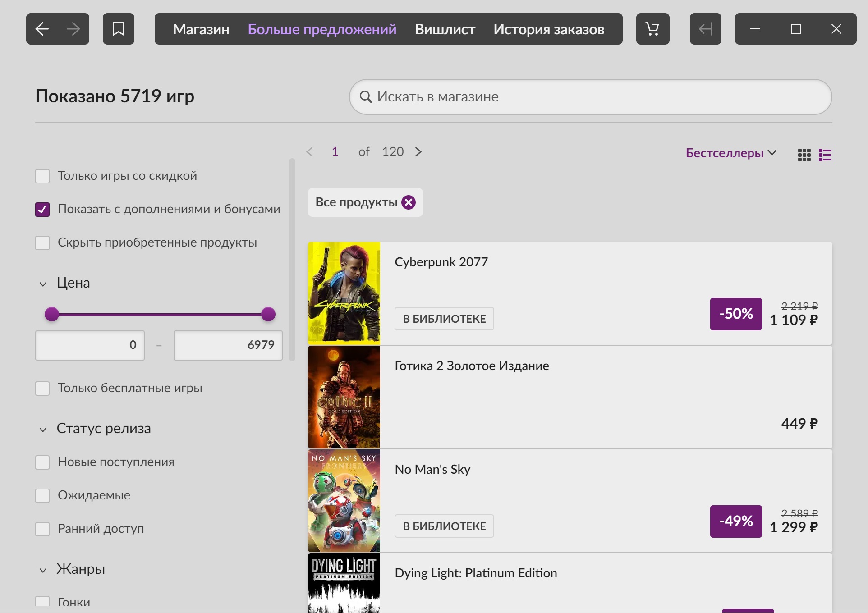
Task: Click the price range slider track
Action: (160, 314)
